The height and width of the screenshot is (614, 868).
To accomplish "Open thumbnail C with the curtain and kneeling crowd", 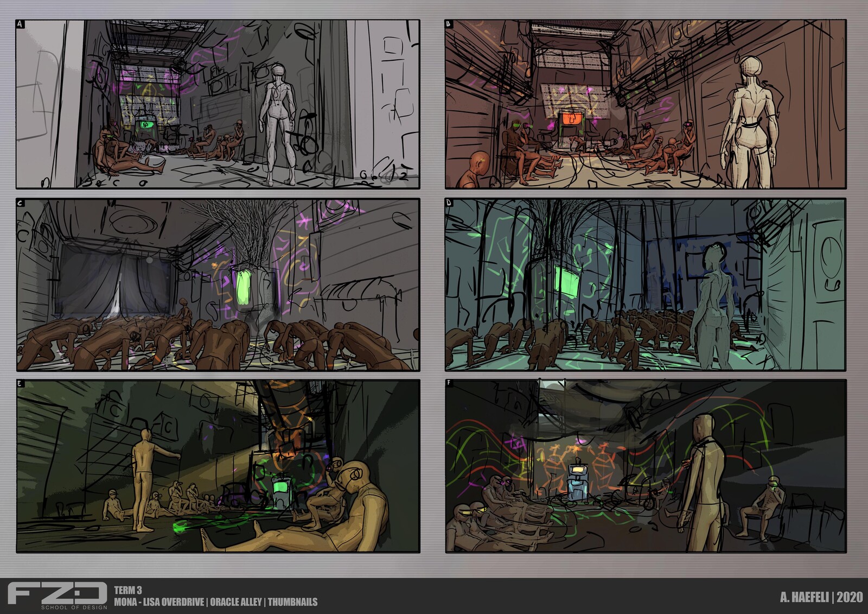I will coord(218,284).
